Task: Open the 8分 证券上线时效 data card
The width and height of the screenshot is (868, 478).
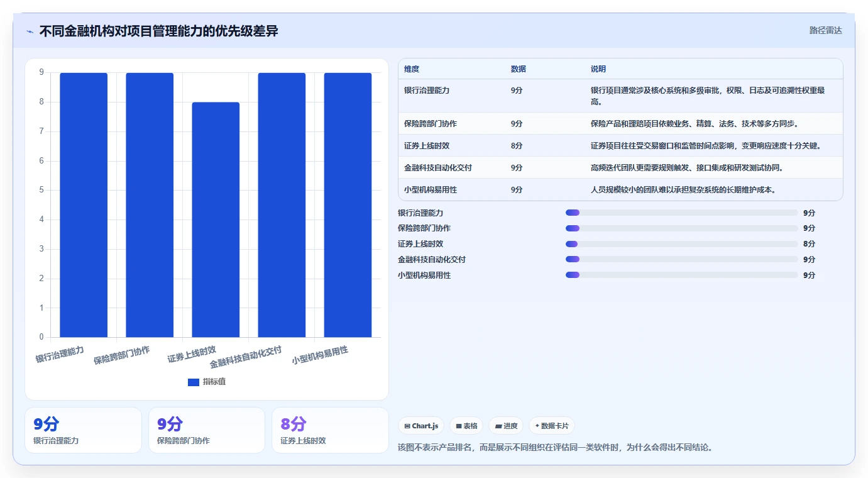Action: click(x=330, y=430)
